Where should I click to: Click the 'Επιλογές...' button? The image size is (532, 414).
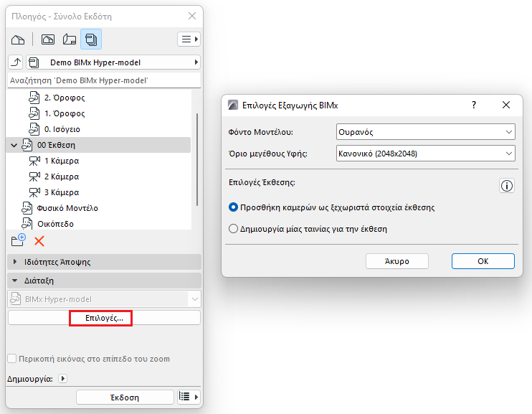[104, 318]
